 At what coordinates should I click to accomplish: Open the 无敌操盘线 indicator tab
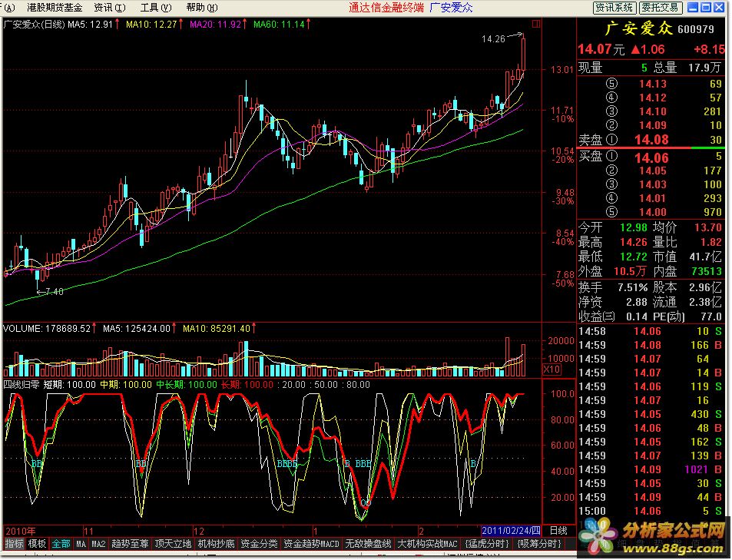(x=368, y=544)
